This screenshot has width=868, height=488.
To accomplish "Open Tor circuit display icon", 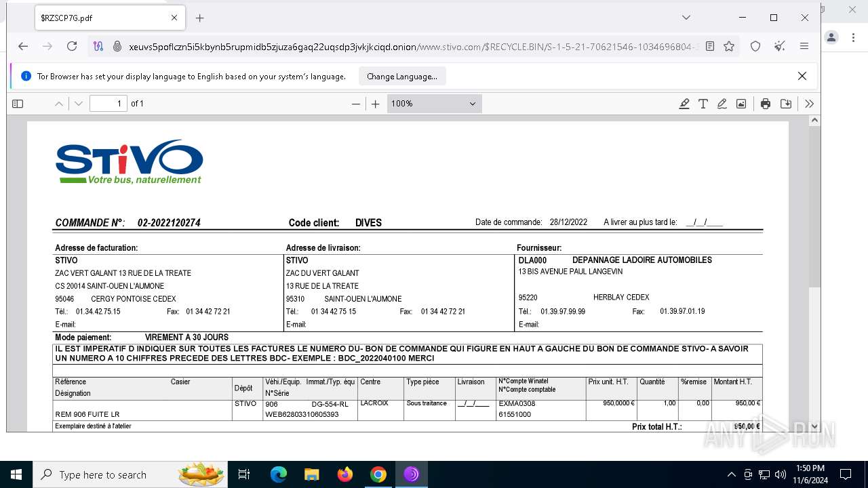I will point(99,46).
